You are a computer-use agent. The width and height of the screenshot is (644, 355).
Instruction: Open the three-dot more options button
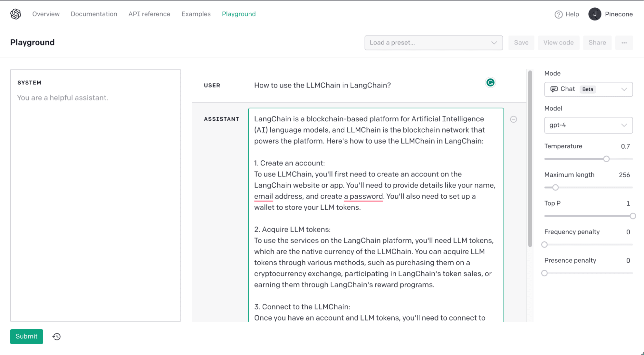624,43
